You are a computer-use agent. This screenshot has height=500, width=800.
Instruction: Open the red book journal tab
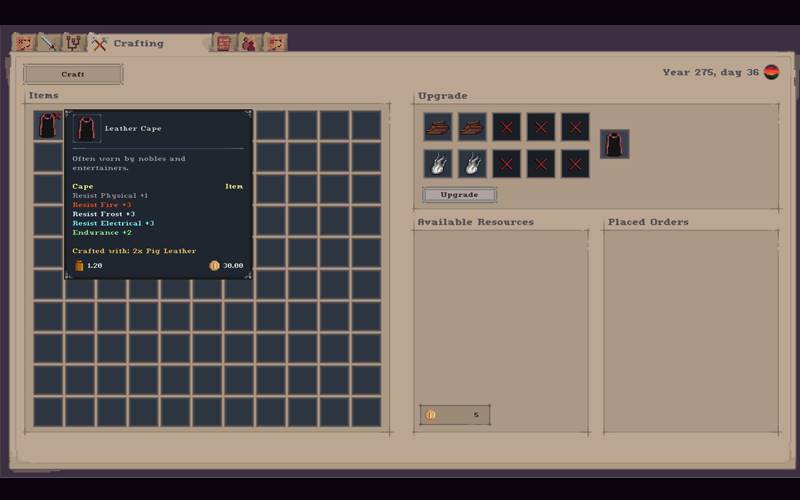click(x=224, y=43)
